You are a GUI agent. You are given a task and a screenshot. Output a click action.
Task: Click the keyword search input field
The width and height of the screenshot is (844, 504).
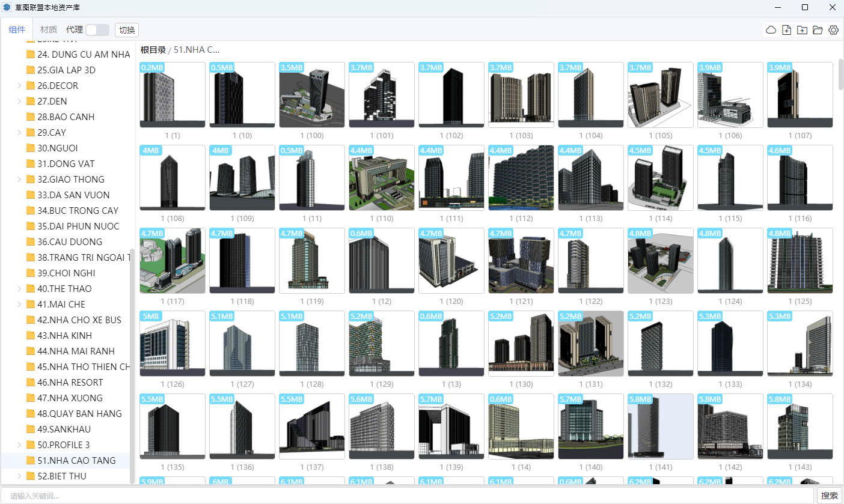coord(409,496)
